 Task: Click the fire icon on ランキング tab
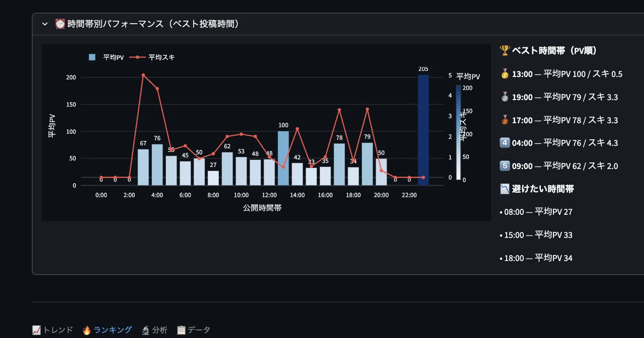(87, 330)
